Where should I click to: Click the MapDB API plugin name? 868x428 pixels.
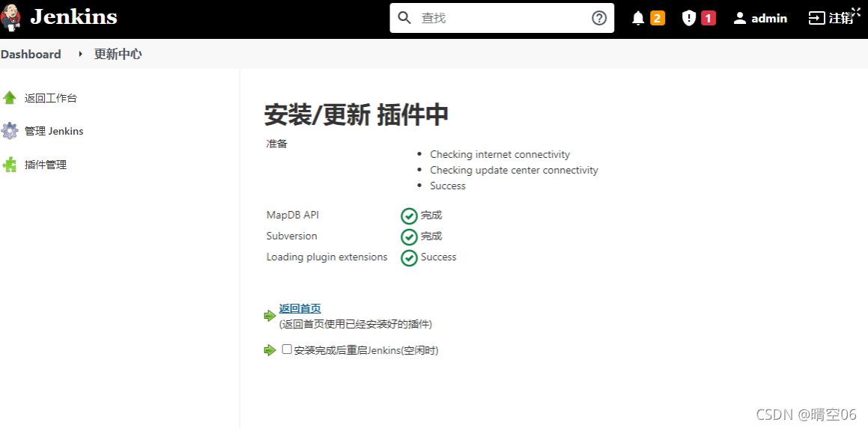pyautogui.click(x=292, y=215)
